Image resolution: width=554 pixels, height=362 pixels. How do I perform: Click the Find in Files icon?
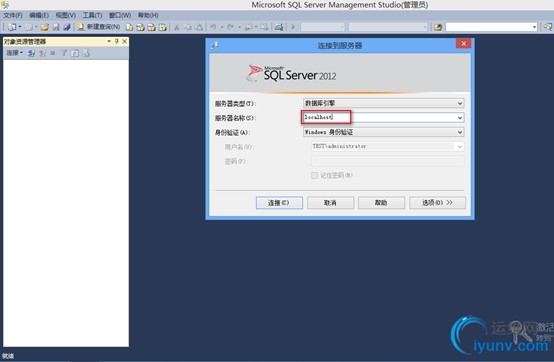click(438, 27)
